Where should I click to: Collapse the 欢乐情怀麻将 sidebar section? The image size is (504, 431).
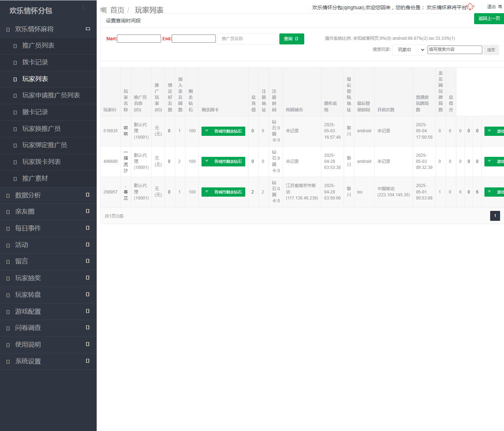tap(88, 29)
